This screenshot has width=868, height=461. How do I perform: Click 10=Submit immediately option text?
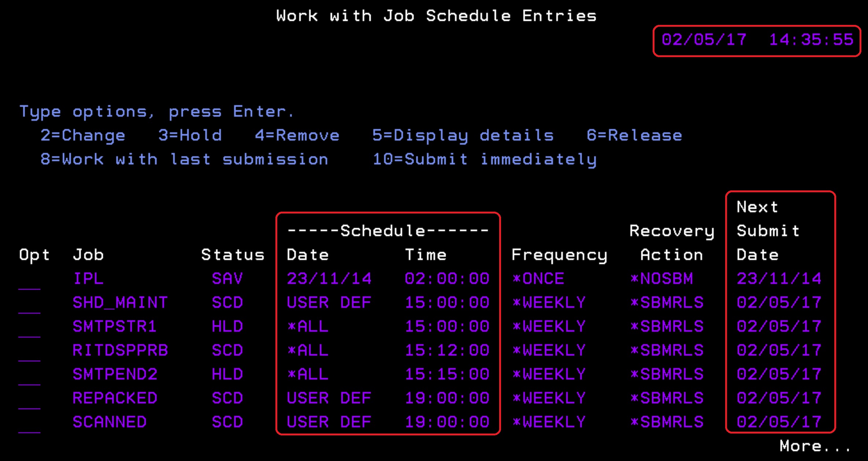coord(485,160)
